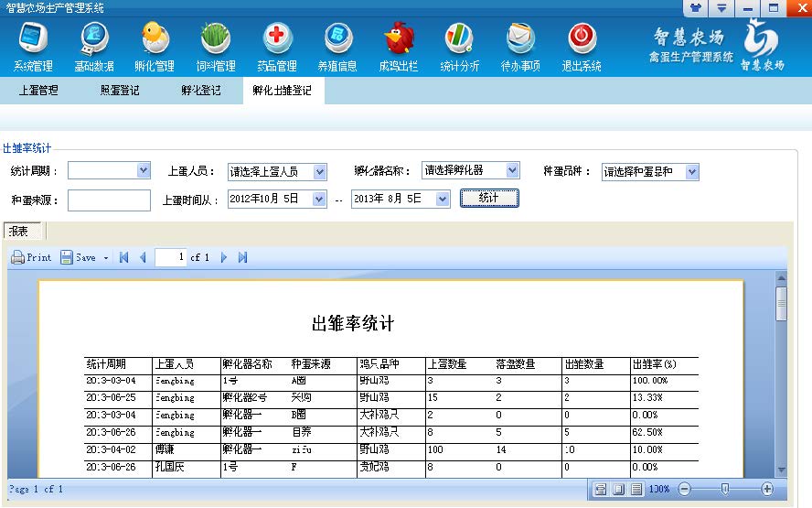
Task: Expand the 上蛋人员 dropdown list
Action: pyautogui.click(x=319, y=171)
